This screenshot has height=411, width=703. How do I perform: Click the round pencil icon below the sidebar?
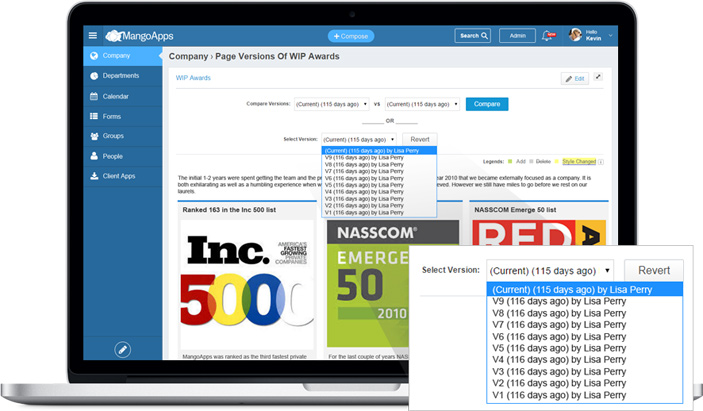(x=122, y=350)
